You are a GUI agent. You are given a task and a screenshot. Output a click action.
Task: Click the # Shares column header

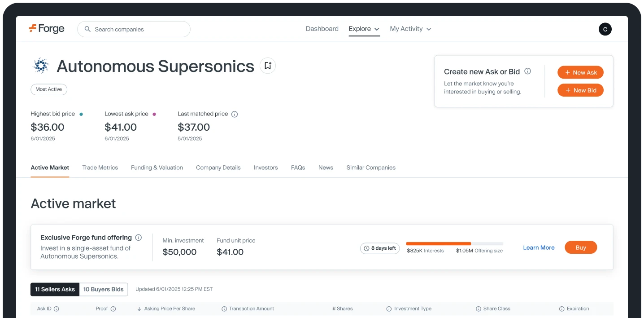click(x=343, y=309)
